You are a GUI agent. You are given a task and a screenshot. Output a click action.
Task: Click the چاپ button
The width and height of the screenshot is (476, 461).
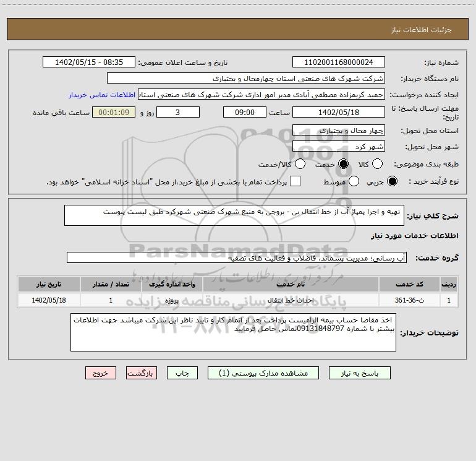[x=182, y=373]
